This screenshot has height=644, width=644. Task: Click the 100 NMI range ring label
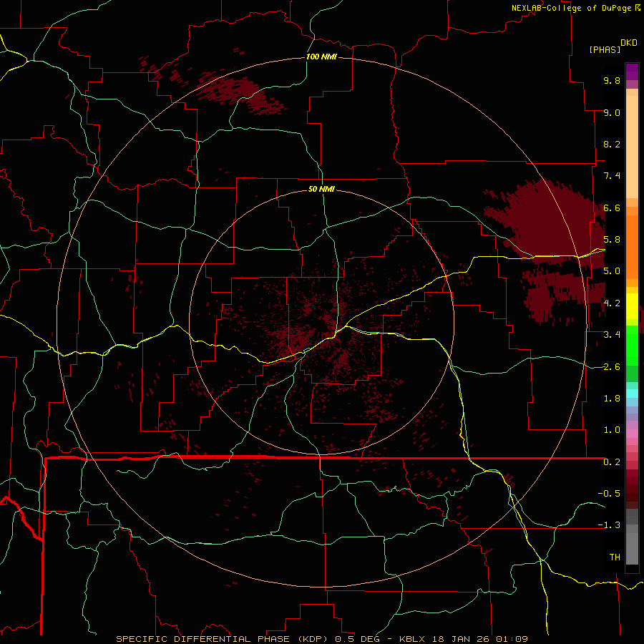(x=321, y=57)
